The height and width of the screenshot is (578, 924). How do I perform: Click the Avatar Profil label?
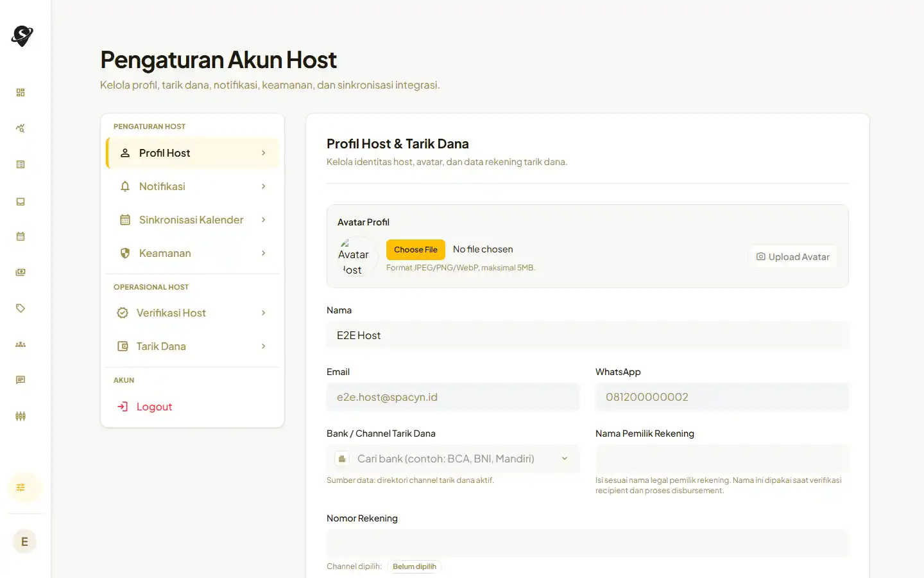point(363,222)
